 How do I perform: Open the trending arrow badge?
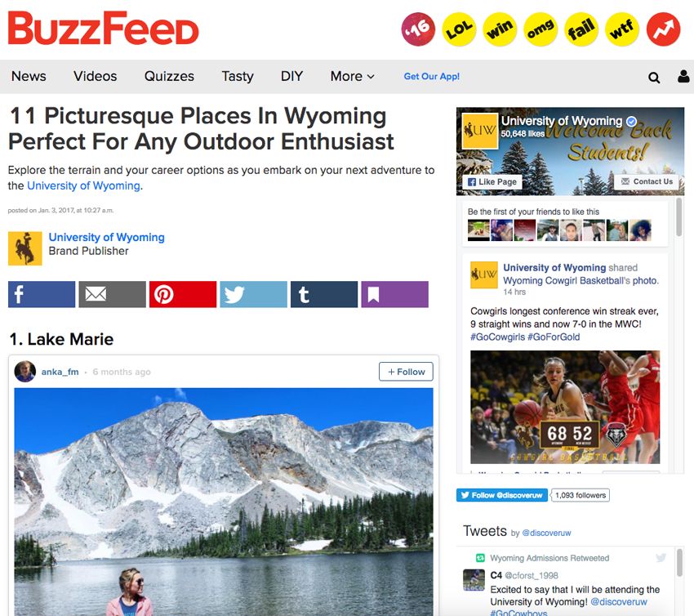[663, 29]
